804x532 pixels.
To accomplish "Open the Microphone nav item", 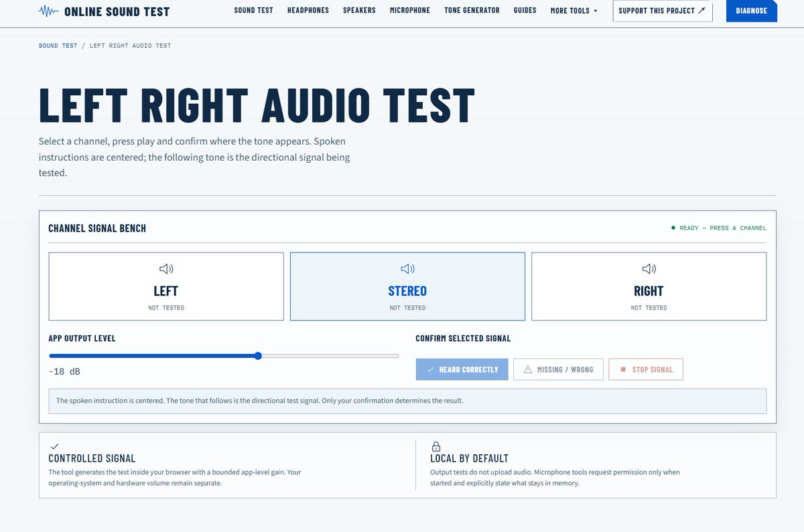I will (410, 11).
